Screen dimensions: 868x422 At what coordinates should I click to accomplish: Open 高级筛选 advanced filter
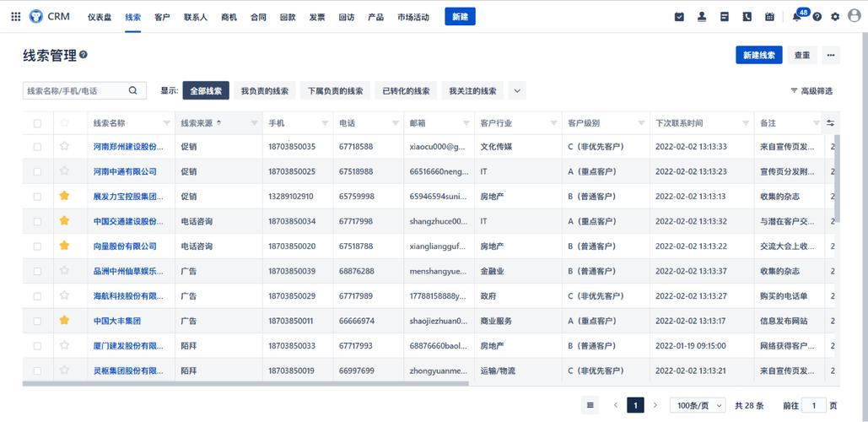[811, 91]
